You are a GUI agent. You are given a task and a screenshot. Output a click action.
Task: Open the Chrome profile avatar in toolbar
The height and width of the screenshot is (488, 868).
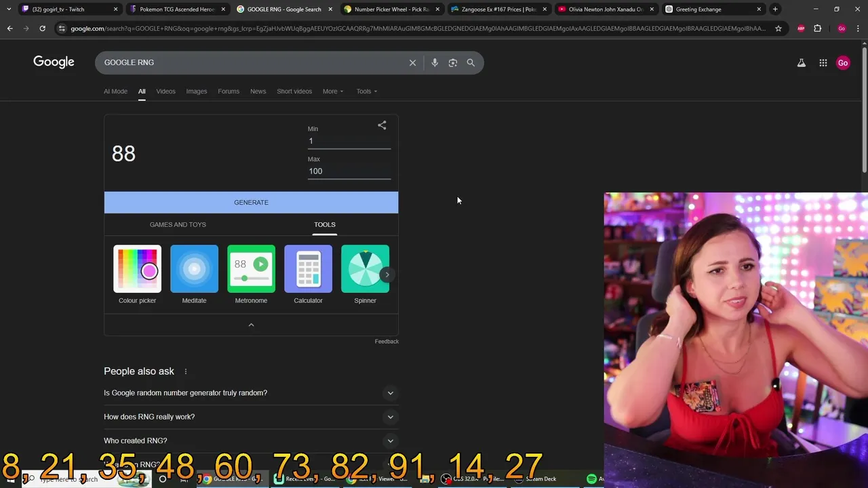[842, 28]
